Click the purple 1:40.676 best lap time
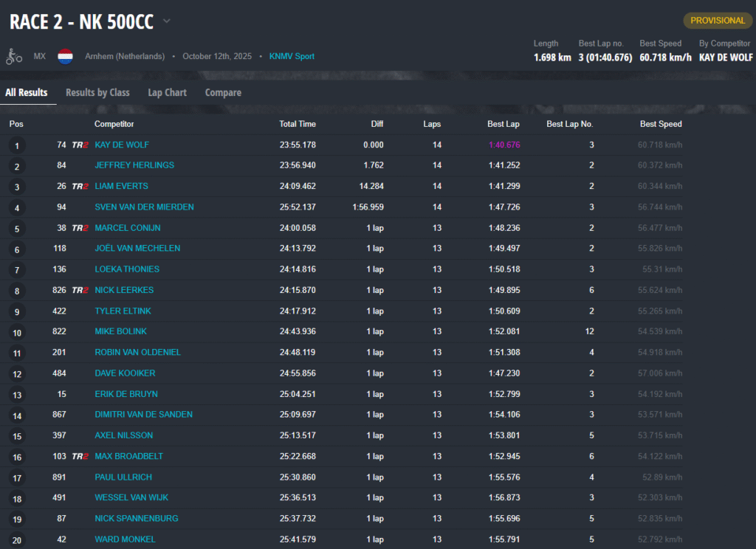 (504, 145)
